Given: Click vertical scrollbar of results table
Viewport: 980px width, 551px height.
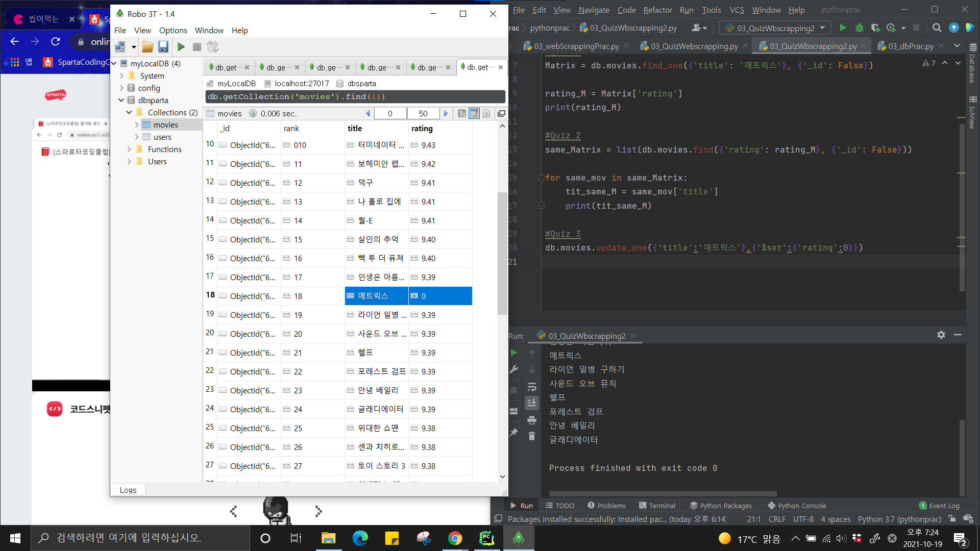Looking at the screenshot, I should [502, 254].
